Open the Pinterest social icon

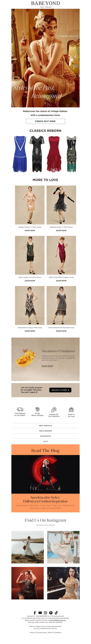[x=51, y=613]
